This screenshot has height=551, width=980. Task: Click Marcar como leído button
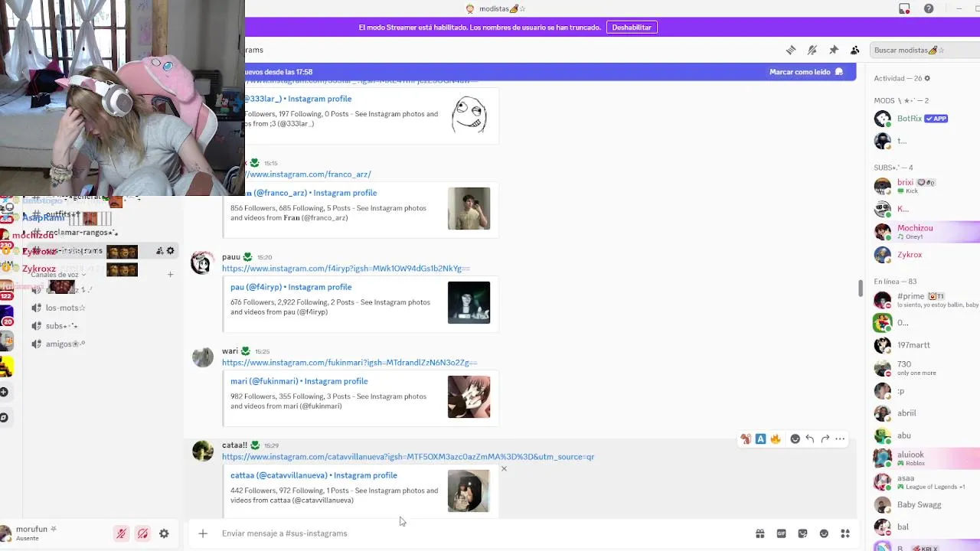point(806,72)
